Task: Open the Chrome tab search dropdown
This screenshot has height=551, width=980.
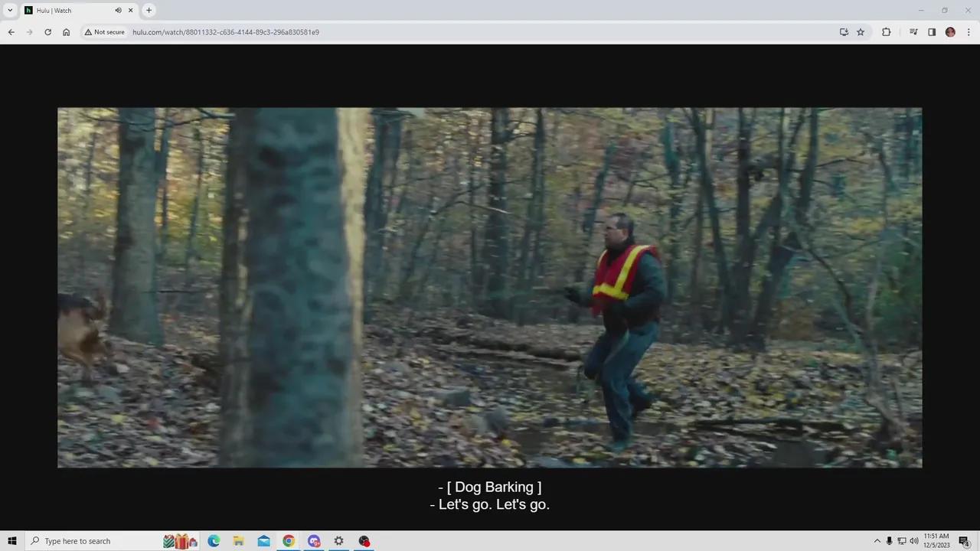Action: point(10,10)
